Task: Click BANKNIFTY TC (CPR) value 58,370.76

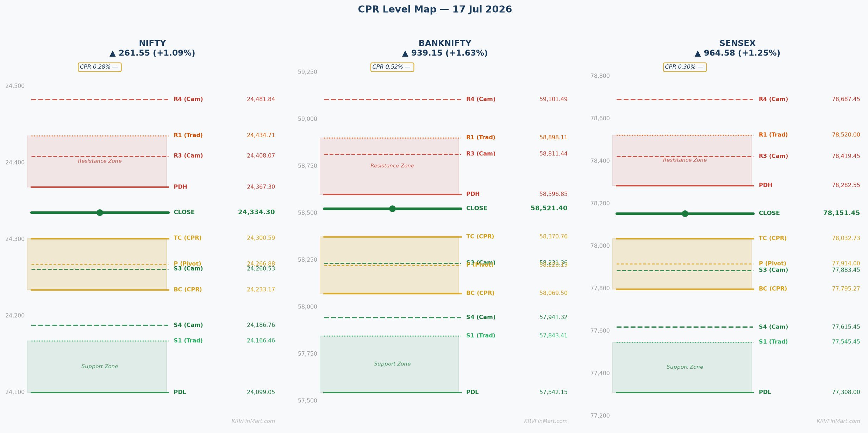Action: pos(554,237)
